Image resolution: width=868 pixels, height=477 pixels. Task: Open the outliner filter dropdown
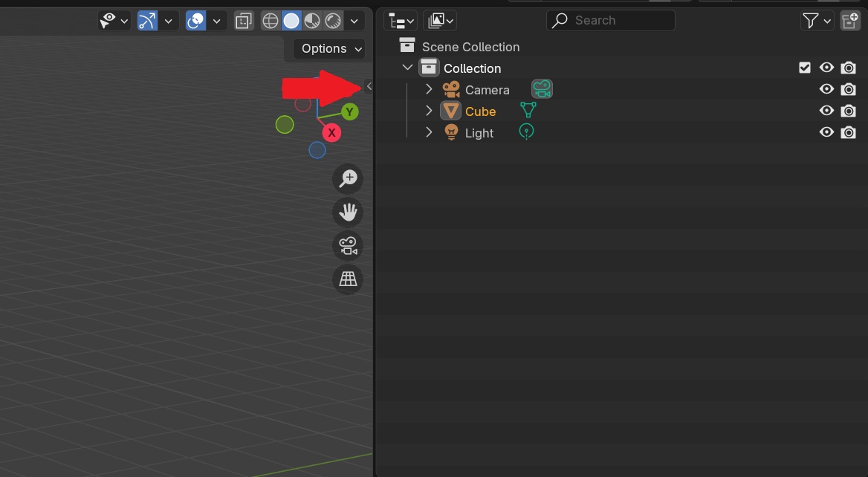coord(817,21)
